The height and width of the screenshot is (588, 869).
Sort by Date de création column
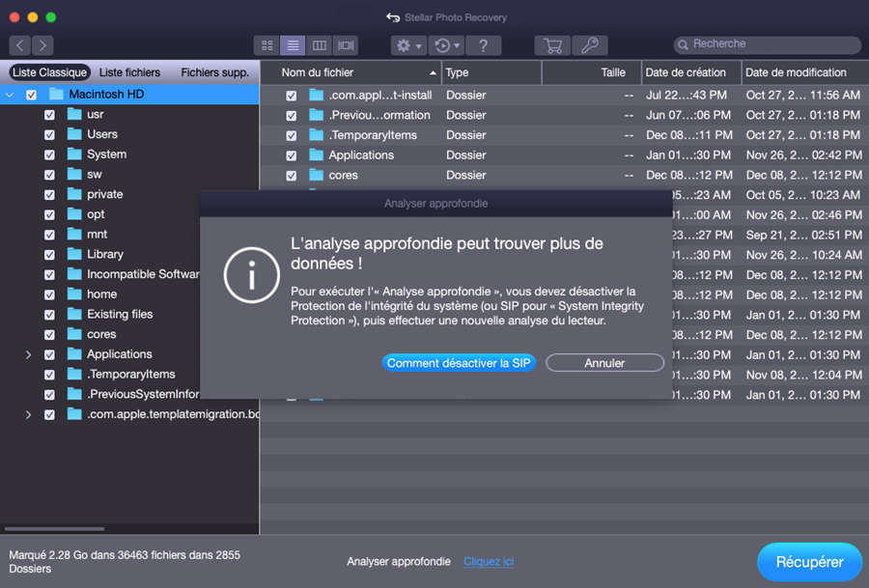click(x=691, y=72)
